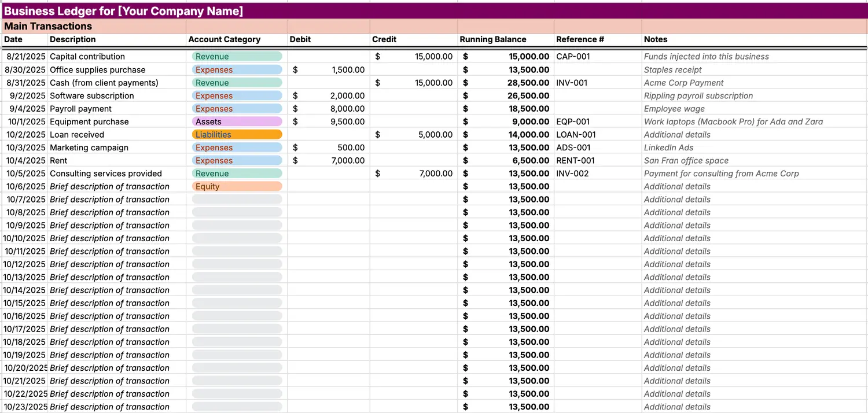Select the 8,000.00 Payroll payment debit cell
This screenshot has width=868, height=413.
coord(329,109)
